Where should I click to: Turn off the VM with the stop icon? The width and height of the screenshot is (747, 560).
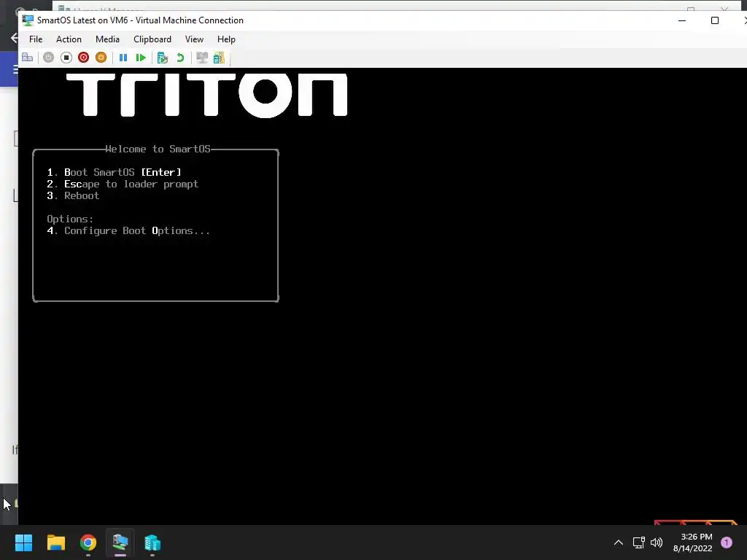pos(66,58)
